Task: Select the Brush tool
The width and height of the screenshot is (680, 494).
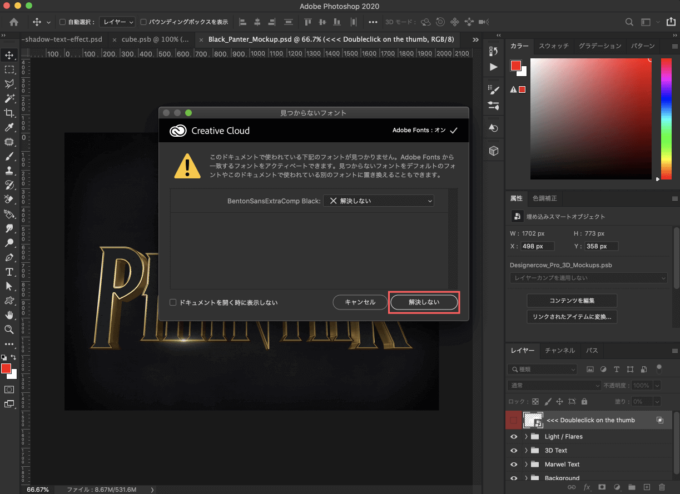Action: click(x=9, y=156)
